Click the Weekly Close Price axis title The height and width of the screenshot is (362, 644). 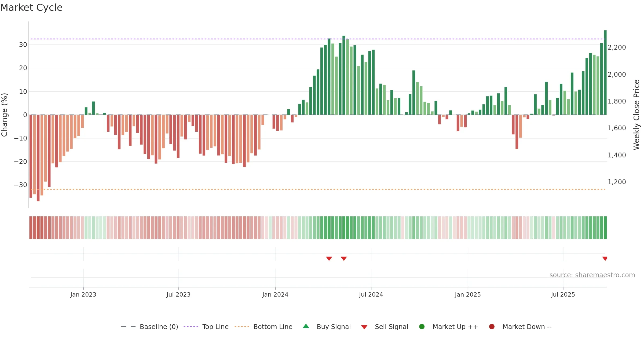[636, 115]
